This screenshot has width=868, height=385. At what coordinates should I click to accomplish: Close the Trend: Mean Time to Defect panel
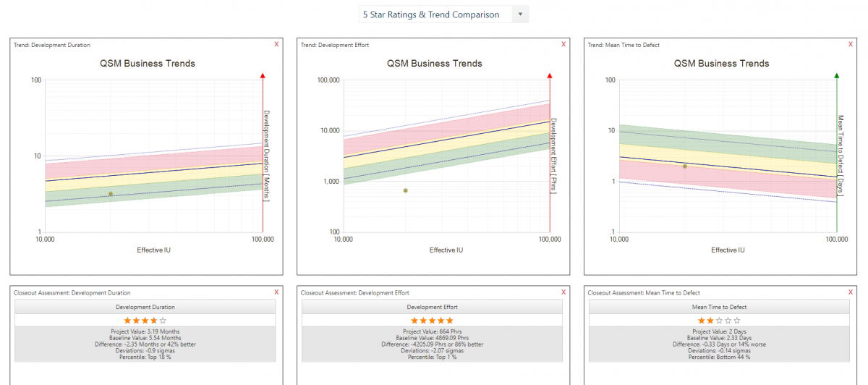pos(851,45)
